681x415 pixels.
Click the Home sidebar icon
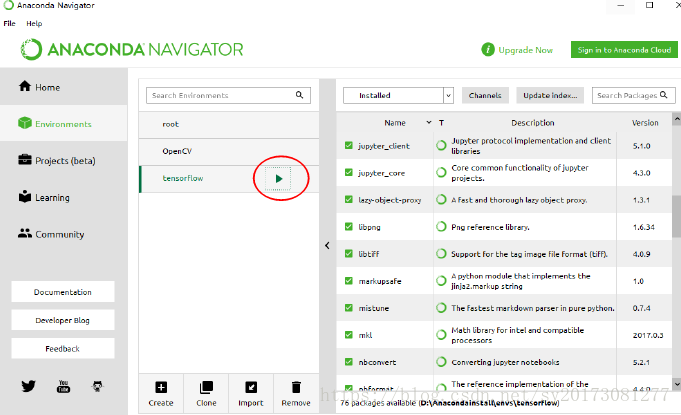25,86
